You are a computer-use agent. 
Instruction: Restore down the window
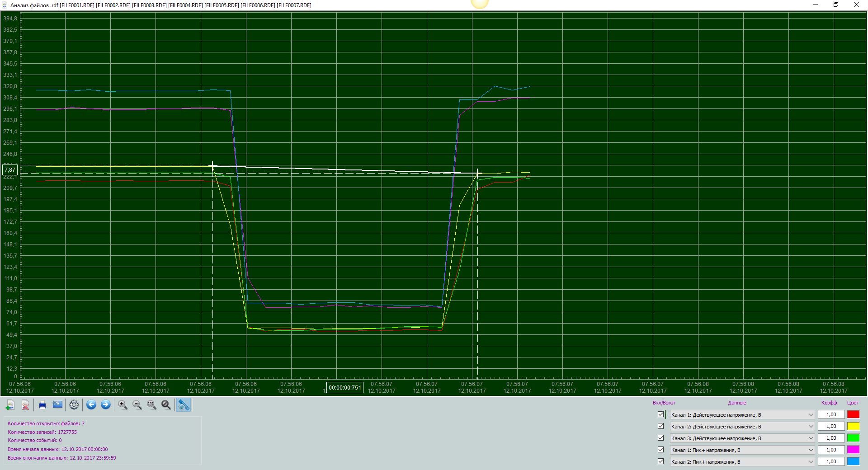(x=836, y=5)
